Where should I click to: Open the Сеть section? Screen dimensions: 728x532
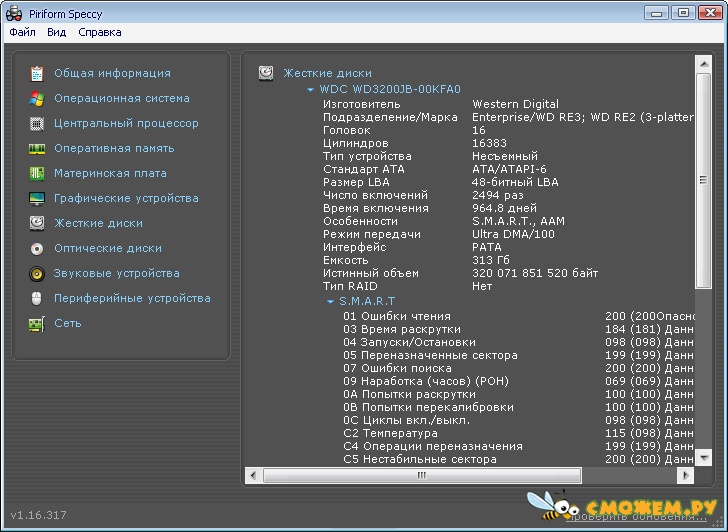tap(68, 324)
